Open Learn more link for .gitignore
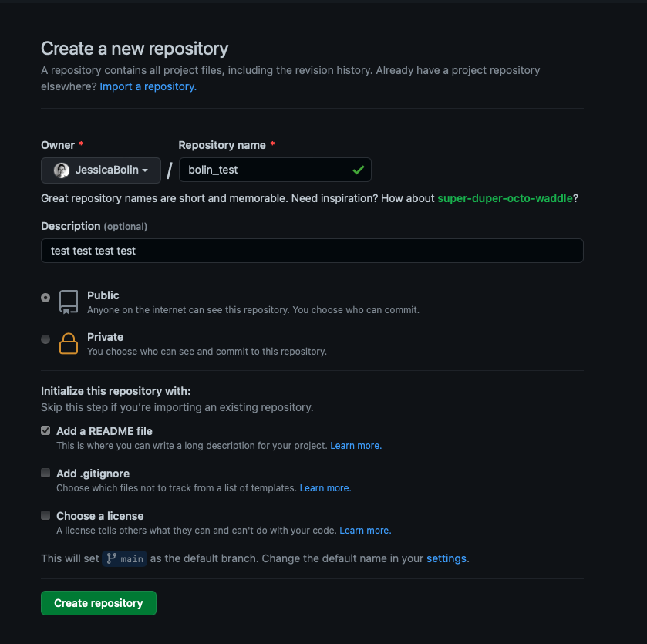This screenshot has width=647, height=644. [x=325, y=488]
